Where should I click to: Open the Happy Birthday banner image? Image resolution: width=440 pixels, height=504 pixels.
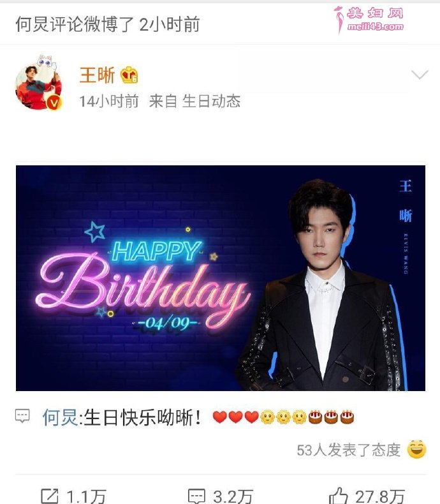[221, 278]
